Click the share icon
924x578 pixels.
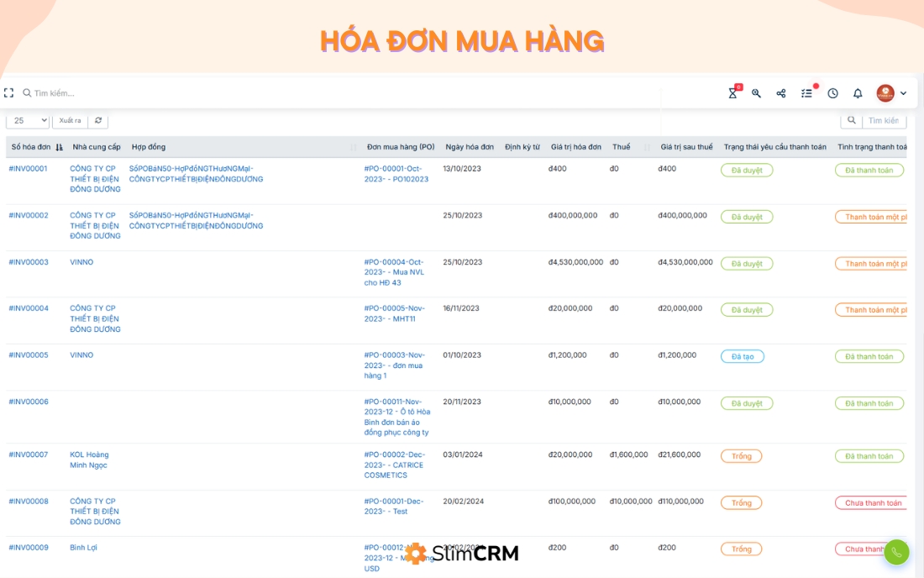point(781,93)
